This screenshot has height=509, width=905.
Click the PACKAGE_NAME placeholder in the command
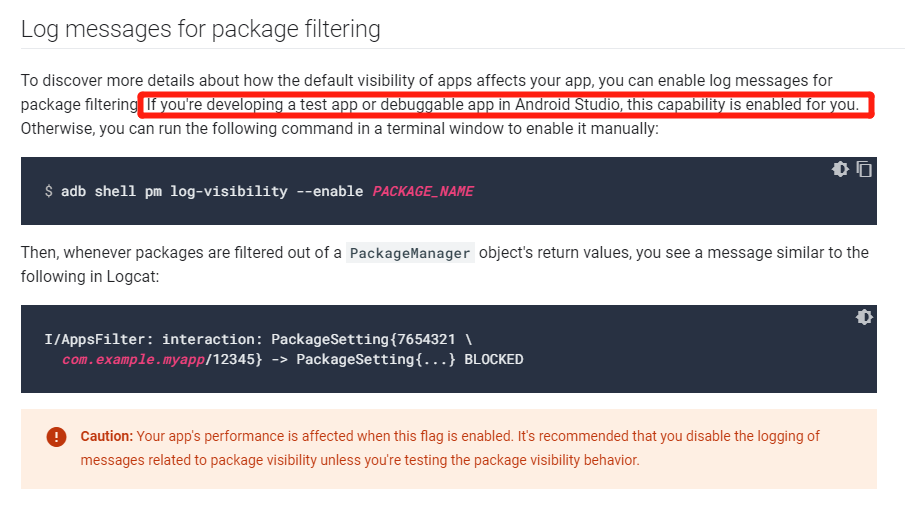[423, 191]
